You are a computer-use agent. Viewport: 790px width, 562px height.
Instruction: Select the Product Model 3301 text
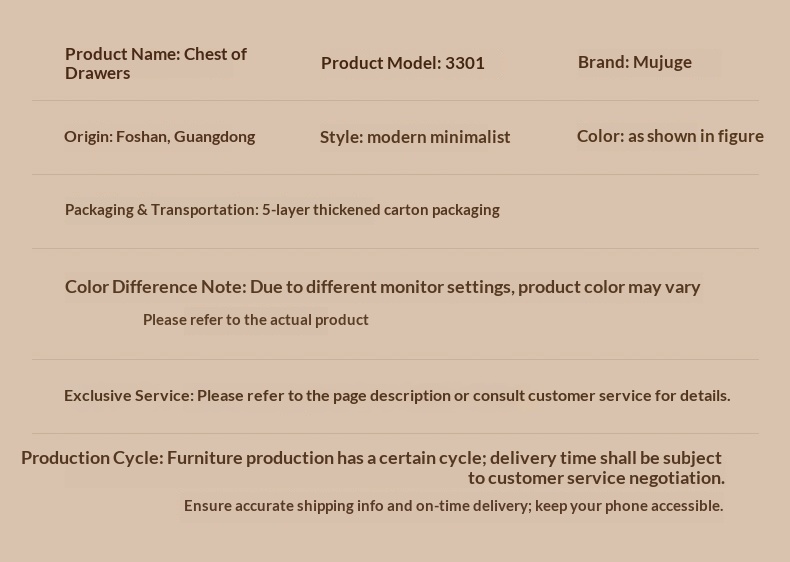click(402, 63)
